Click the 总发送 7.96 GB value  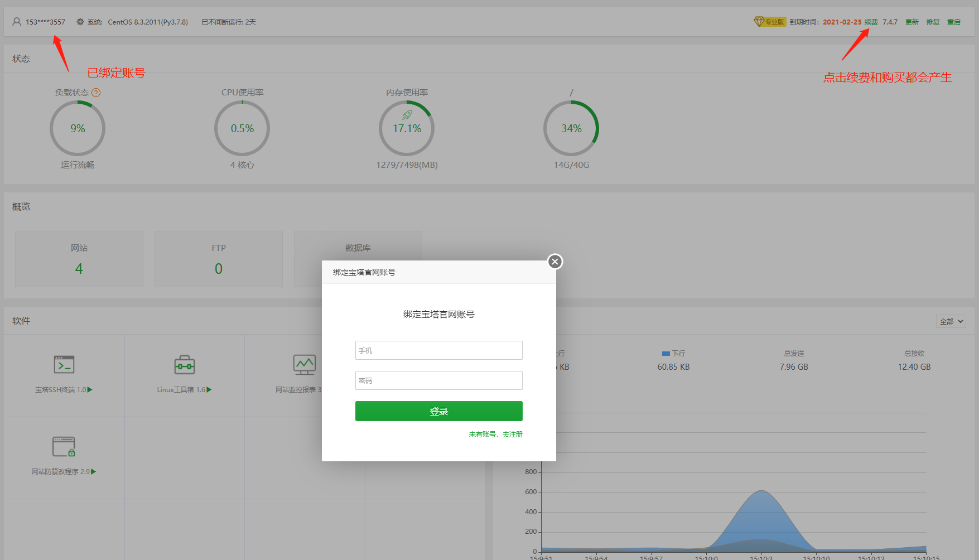(794, 367)
